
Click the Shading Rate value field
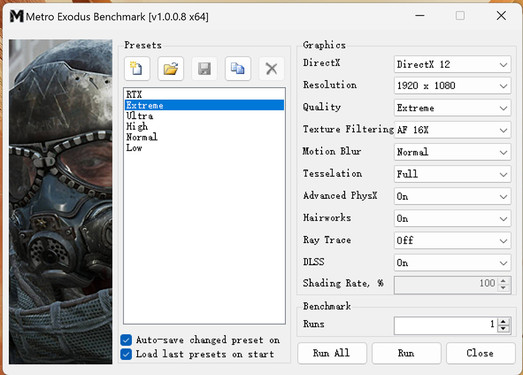click(x=446, y=285)
